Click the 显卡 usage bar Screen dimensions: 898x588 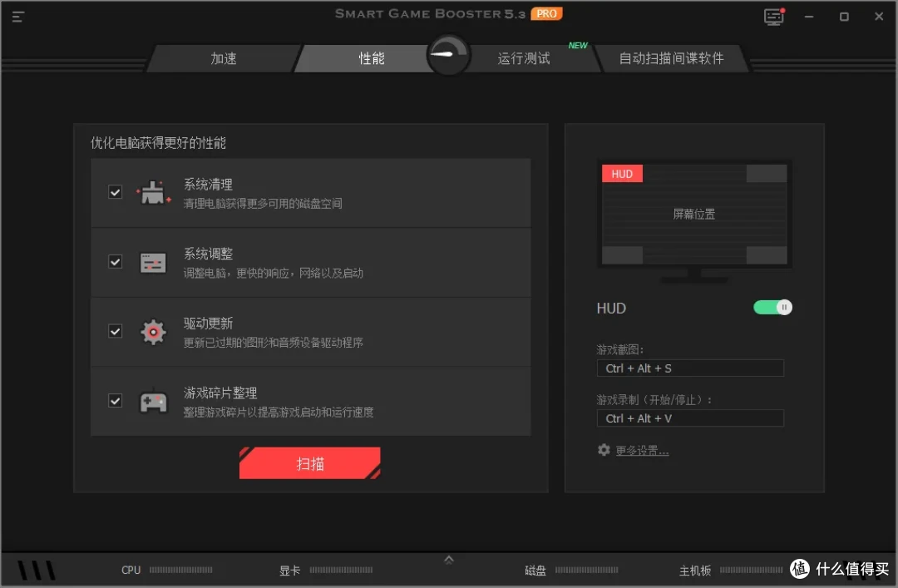click(342, 570)
